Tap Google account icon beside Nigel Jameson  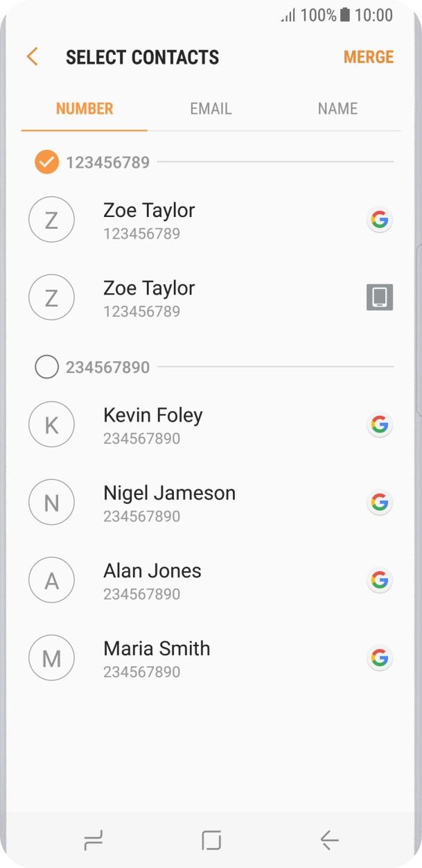pos(379,502)
